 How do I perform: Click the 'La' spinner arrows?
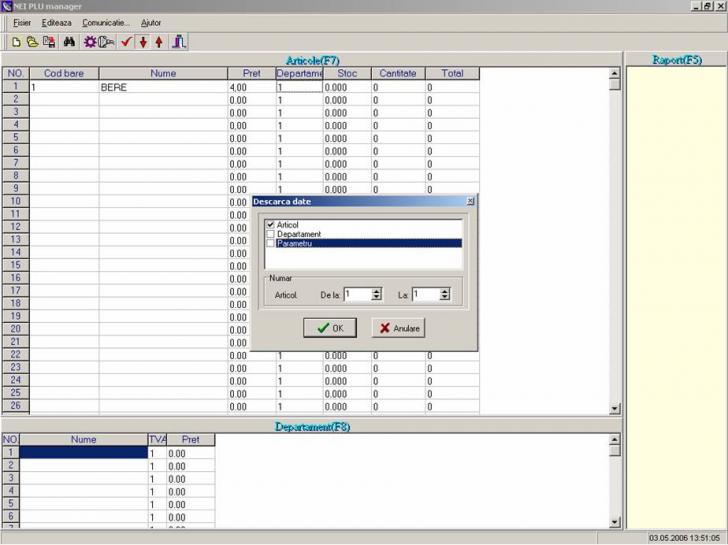click(445, 294)
